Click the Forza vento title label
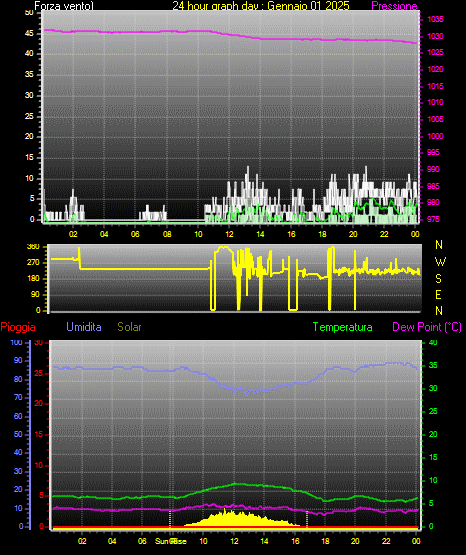Image resolution: width=466 pixels, height=555 pixels. 64,6
